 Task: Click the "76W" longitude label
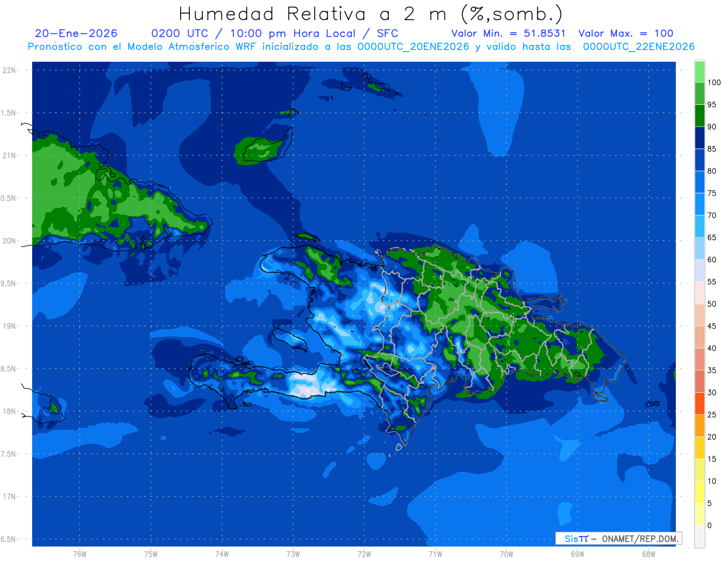click(79, 554)
